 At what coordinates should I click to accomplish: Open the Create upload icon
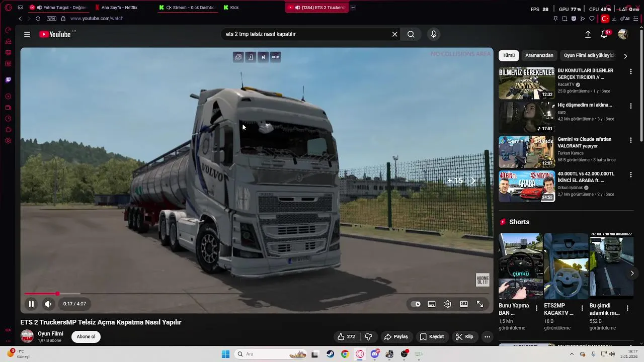pos(588,34)
